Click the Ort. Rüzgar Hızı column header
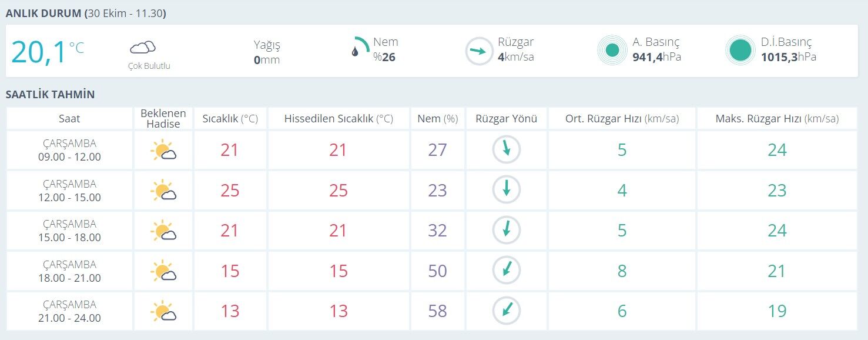The width and height of the screenshot is (868, 340). tap(622, 118)
